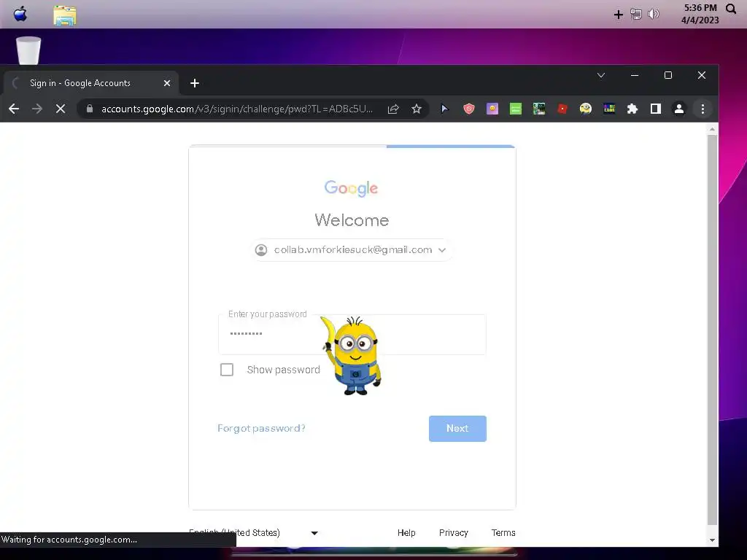The height and width of the screenshot is (560, 747).
Task: Click the page vertical scrollbar thumb
Action: 712,330
